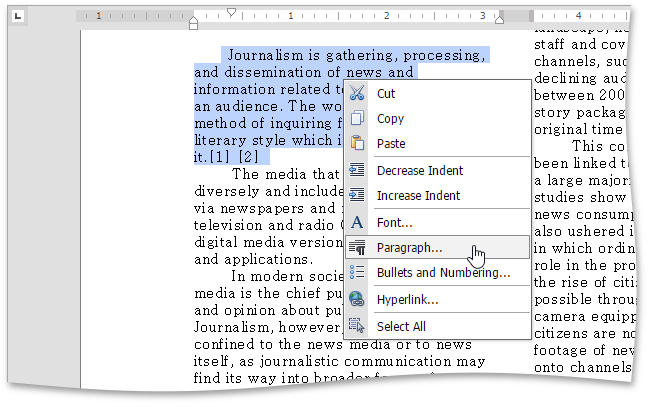
Task: Click the text 'Journalism is gathering, processing,'
Action: coord(356,55)
